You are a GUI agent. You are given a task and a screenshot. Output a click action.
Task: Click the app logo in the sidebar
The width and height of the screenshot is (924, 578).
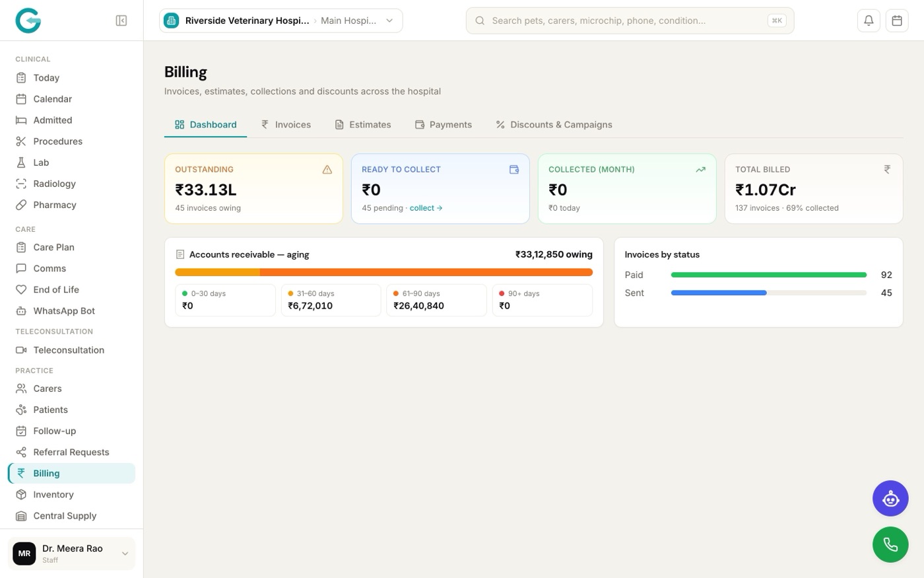point(28,20)
